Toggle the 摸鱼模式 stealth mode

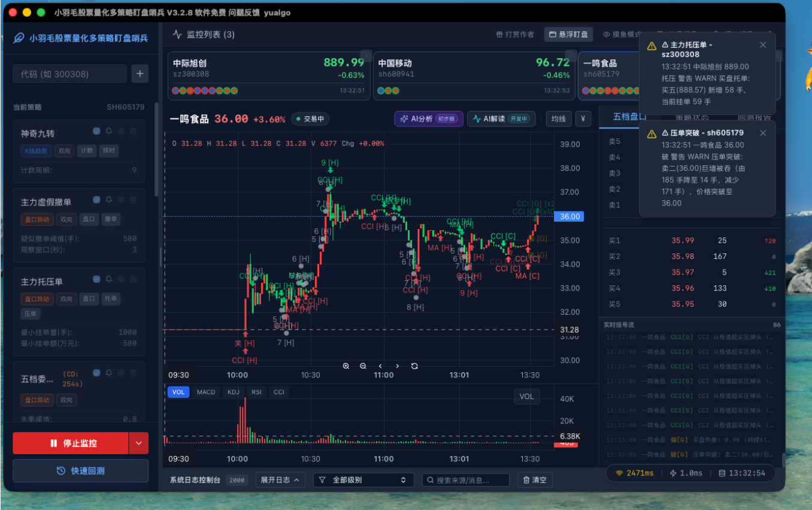[x=621, y=35]
